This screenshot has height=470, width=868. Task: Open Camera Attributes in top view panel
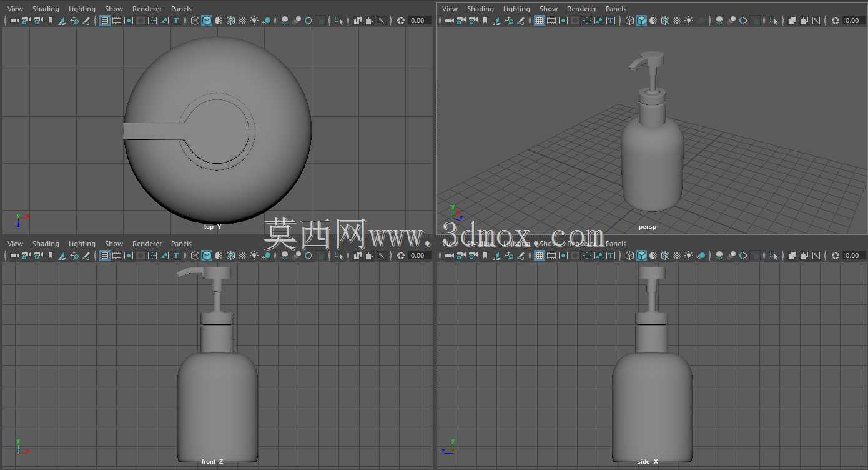tap(38, 21)
